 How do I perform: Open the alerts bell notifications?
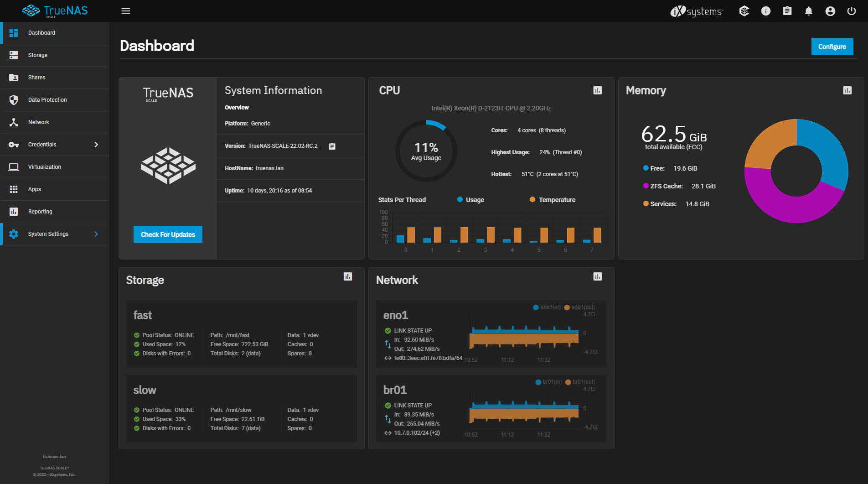(808, 11)
